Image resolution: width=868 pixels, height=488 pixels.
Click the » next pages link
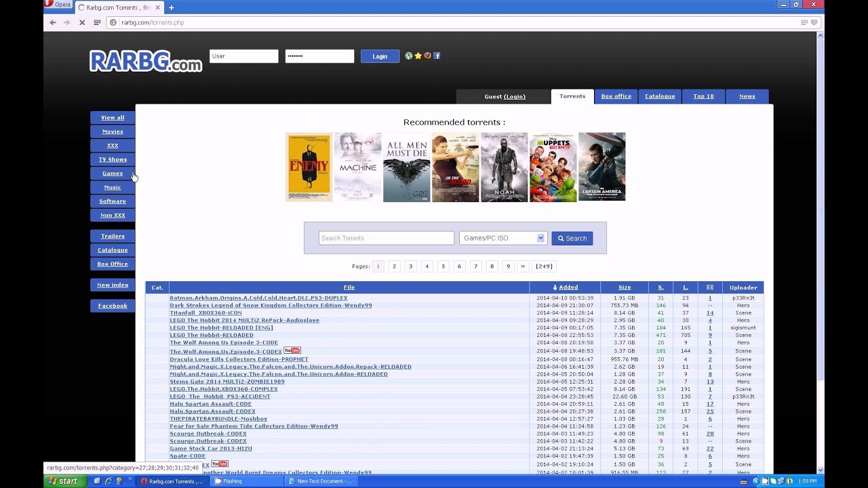tap(523, 266)
